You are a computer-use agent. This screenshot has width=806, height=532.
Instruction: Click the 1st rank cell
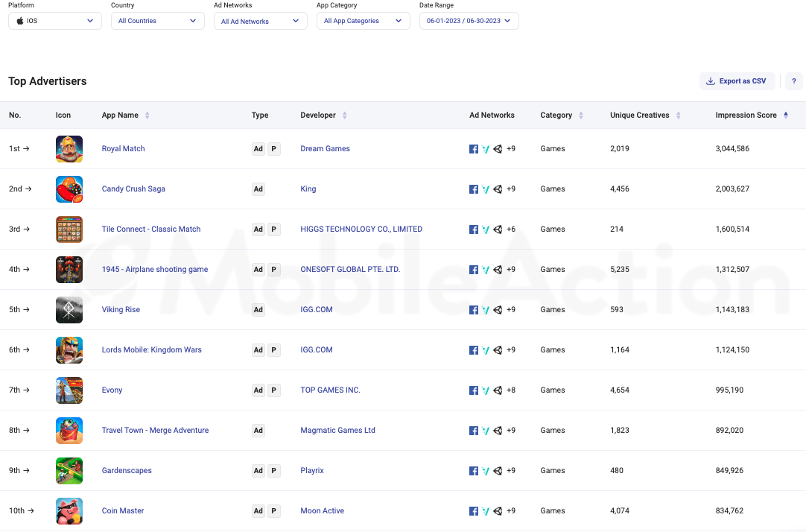pyautogui.click(x=19, y=148)
